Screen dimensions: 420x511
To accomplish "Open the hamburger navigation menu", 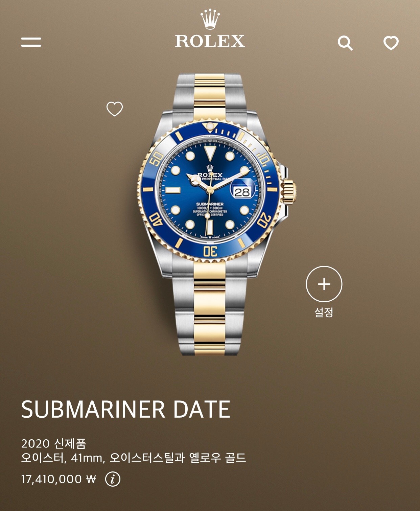I will 31,42.
